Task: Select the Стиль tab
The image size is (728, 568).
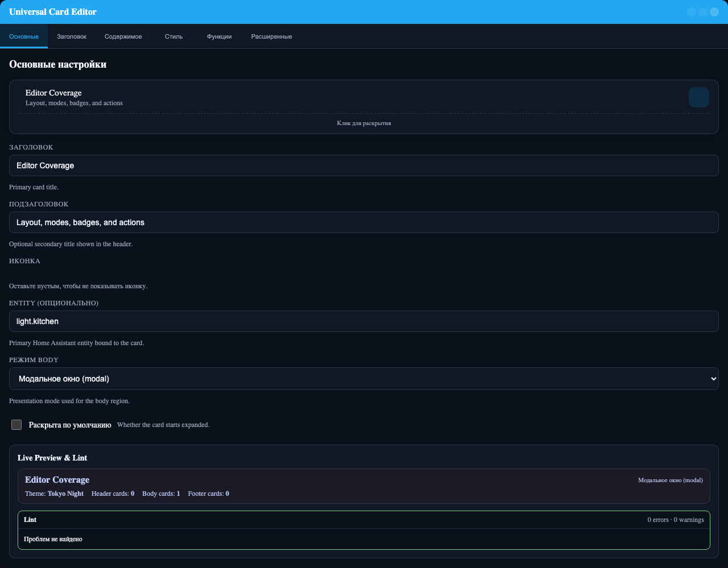Action: pos(173,36)
